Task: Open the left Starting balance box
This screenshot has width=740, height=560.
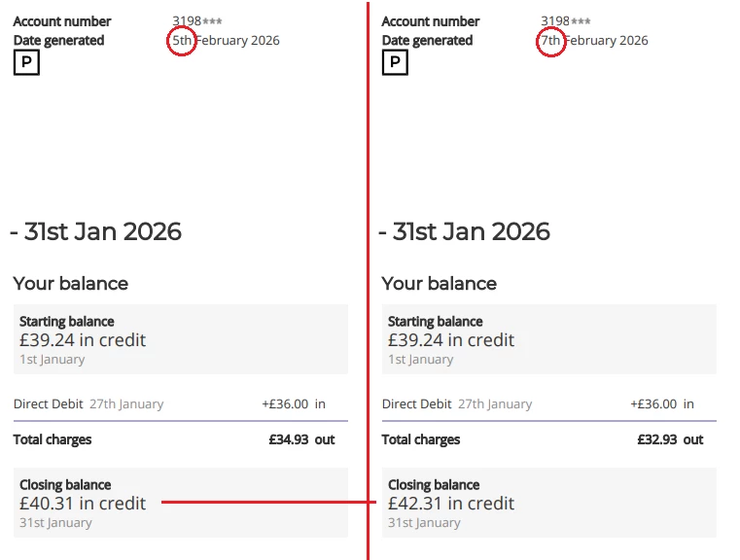Action: click(181, 339)
